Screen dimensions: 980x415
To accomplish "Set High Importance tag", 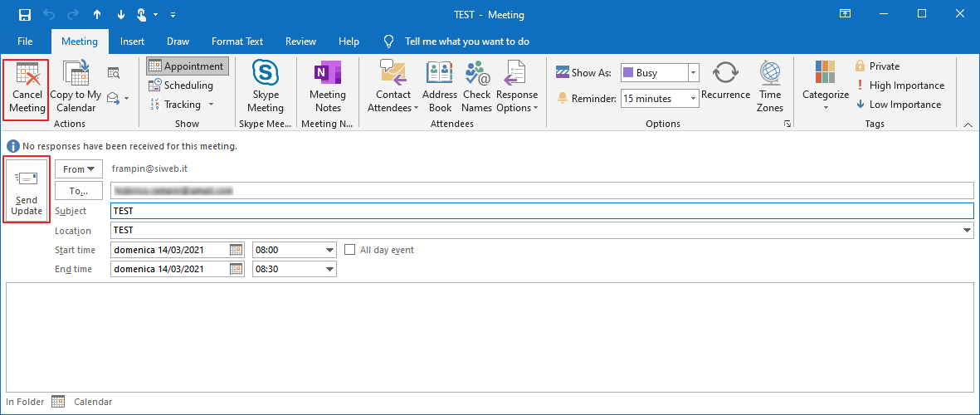I will 900,85.
